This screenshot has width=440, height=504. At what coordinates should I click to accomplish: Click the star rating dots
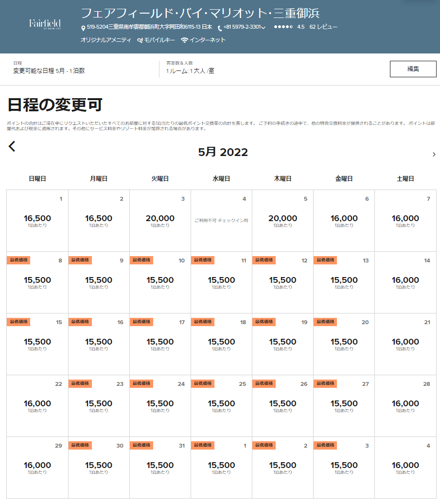(283, 27)
